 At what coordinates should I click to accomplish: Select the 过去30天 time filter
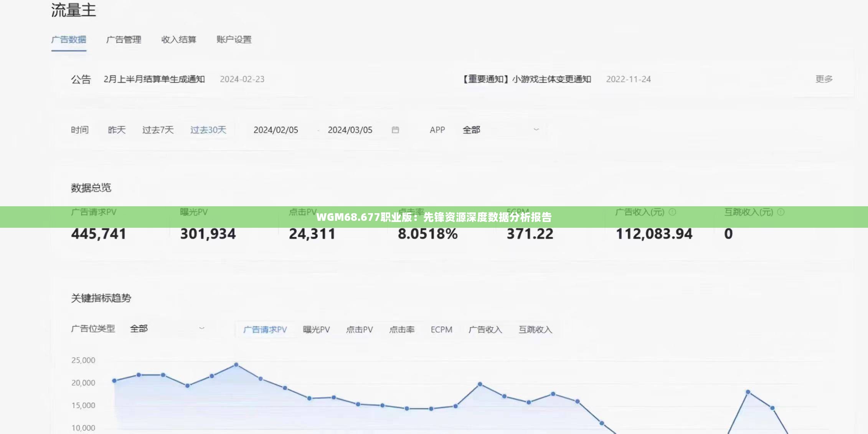point(208,130)
